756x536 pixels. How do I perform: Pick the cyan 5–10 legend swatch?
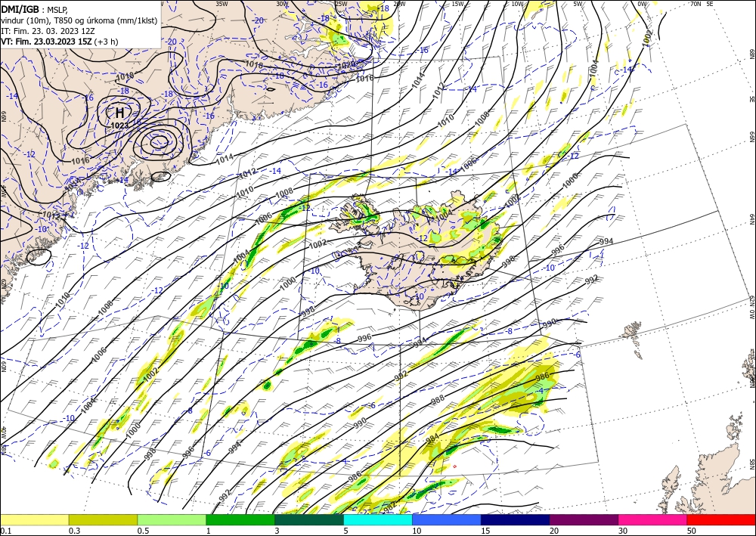(378, 519)
